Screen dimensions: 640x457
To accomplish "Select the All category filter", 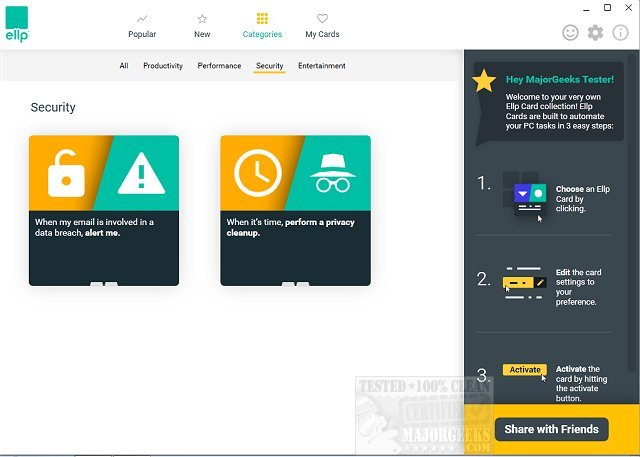I will pyautogui.click(x=124, y=66).
